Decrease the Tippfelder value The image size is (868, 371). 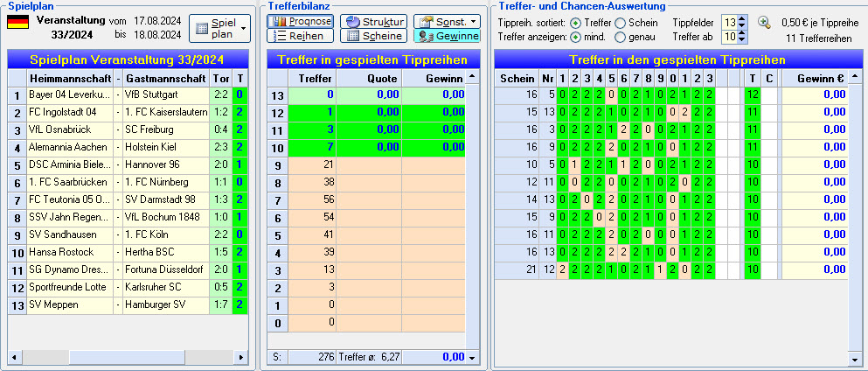point(742,26)
